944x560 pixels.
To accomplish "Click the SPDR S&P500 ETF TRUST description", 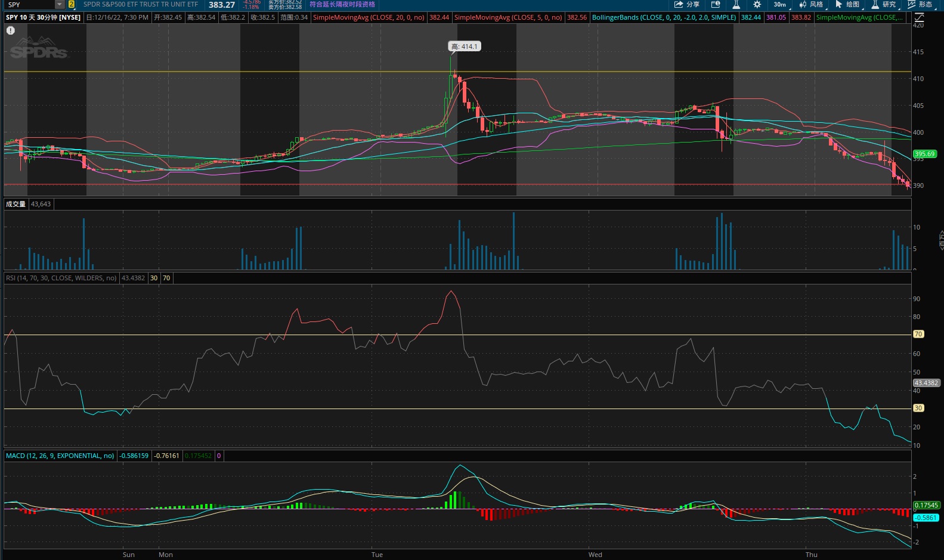I will pyautogui.click(x=141, y=4).
